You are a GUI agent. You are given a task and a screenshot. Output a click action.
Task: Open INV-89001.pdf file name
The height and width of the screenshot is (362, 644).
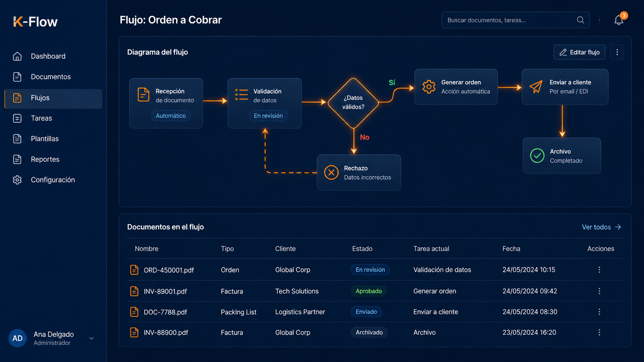pyautogui.click(x=165, y=292)
